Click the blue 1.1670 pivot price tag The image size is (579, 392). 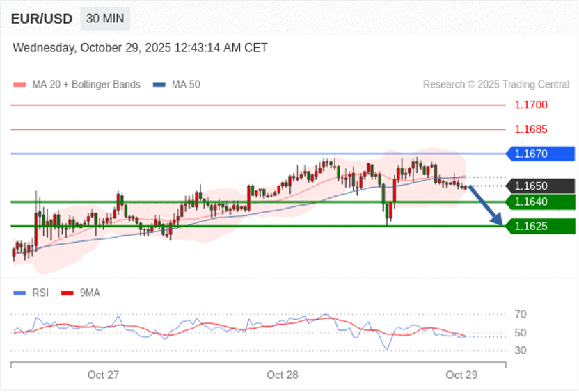[x=540, y=154]
